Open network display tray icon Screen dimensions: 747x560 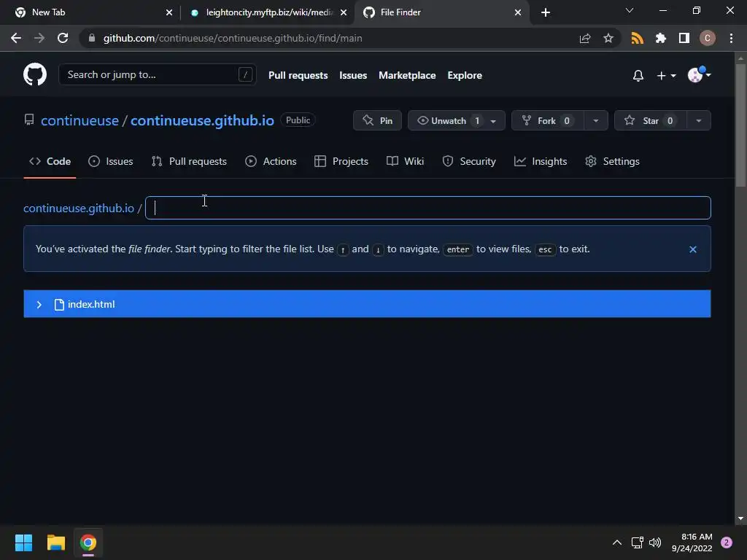pos(637,542)
